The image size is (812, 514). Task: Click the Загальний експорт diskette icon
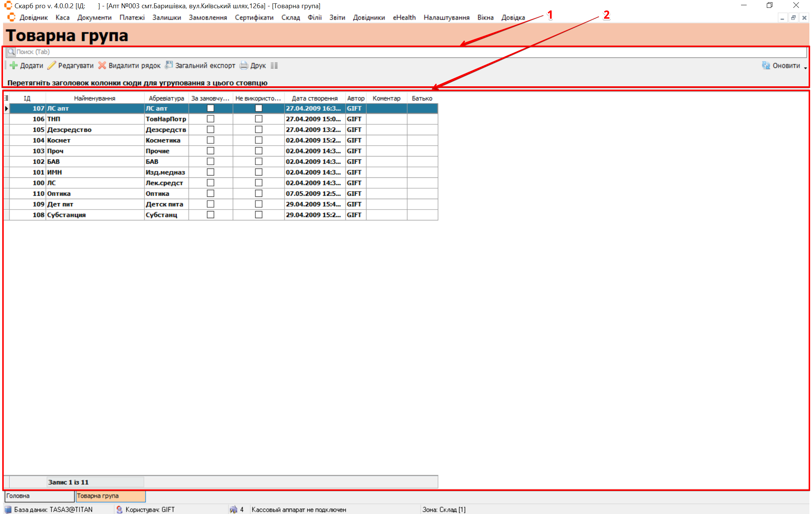[x=169, y=65]
